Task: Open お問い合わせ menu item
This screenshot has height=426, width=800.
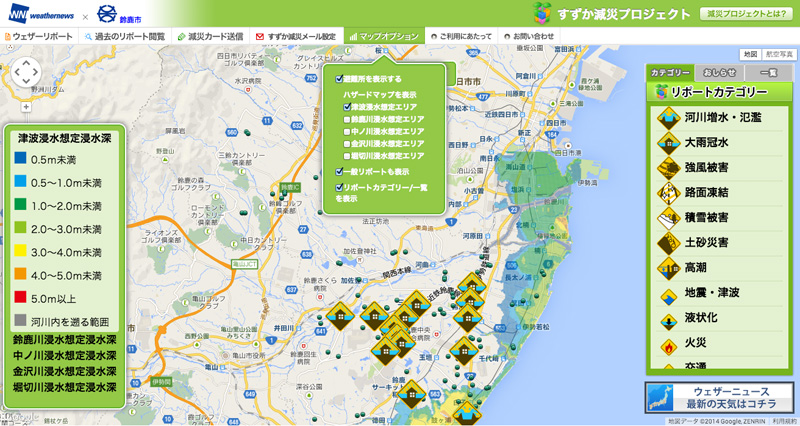Action: click(529, 36)
